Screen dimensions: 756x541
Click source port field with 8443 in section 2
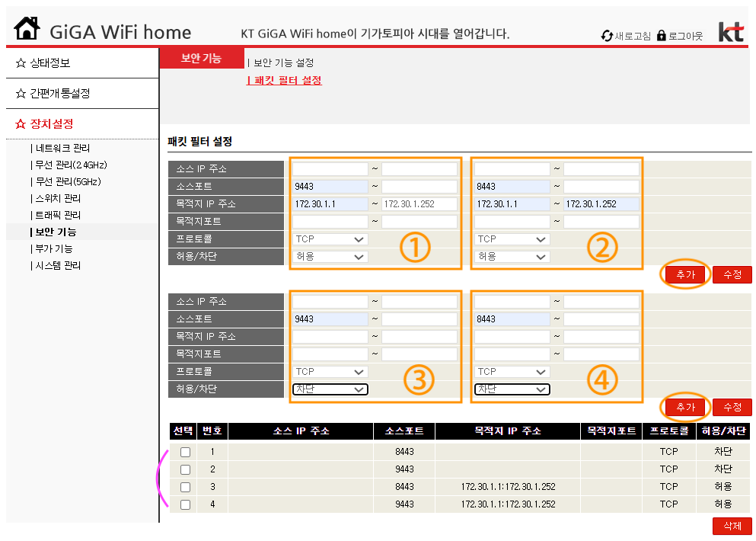click(x=512, y=187)
